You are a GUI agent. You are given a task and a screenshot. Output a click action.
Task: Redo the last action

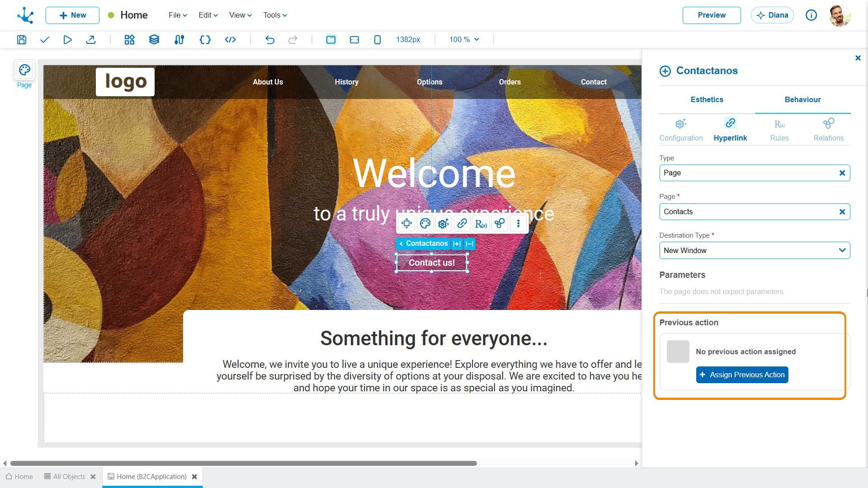(x=293, y=40)
